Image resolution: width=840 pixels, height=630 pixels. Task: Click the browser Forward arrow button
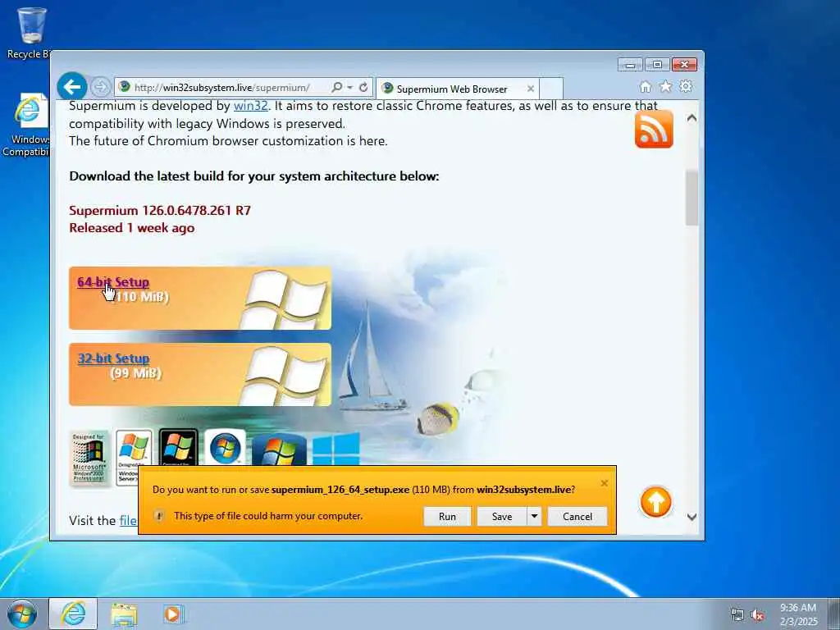pos(100,87)
